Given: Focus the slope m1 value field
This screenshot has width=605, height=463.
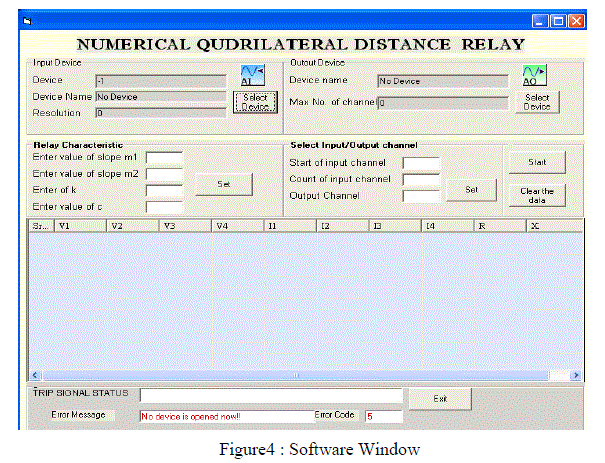Looking at the screenshot, I should (x=164, y=158).
